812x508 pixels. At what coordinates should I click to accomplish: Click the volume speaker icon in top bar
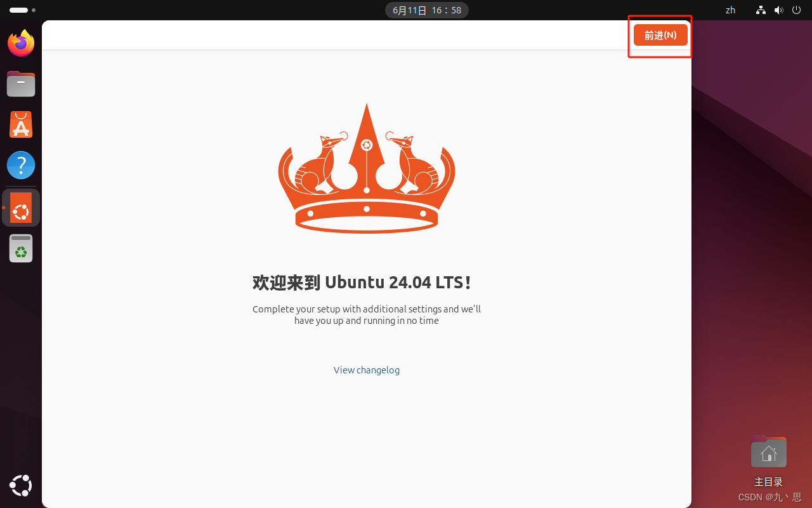pos(778,10)
